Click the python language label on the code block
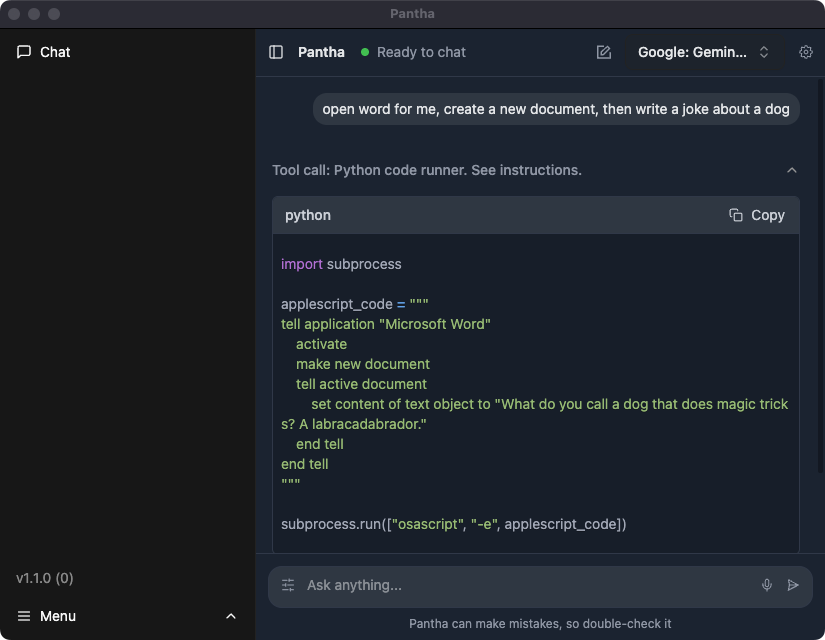Screen dimensions: 825x640 coord(307,214)
